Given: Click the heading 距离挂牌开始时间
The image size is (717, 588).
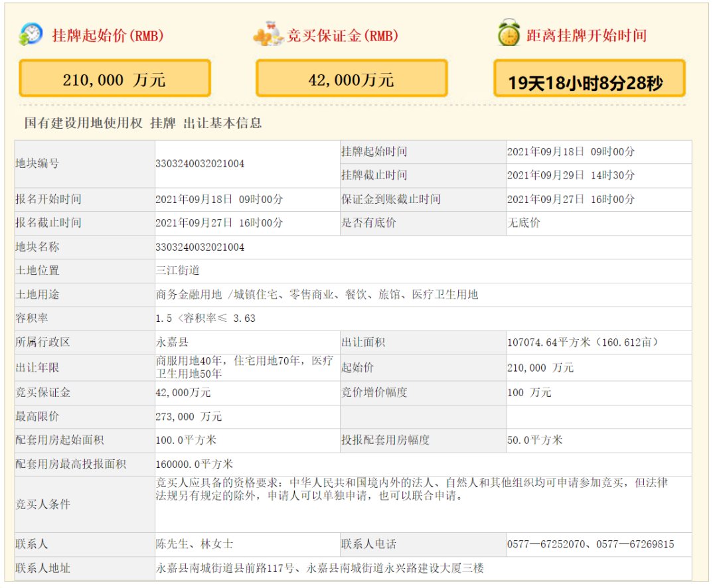Looking at the screenshot, I should 587,35.
